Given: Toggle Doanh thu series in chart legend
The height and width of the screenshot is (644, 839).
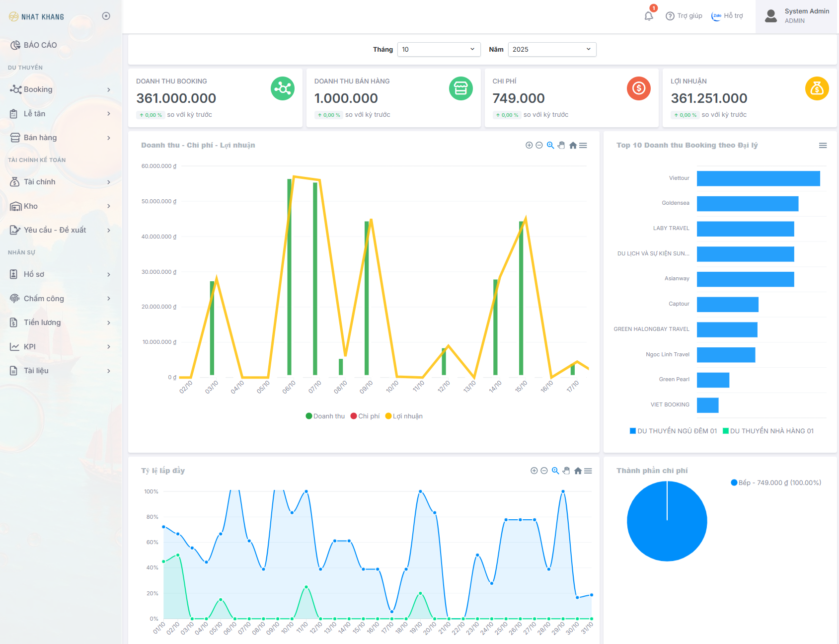Looking at the screenshot, I should coord(325,416).
